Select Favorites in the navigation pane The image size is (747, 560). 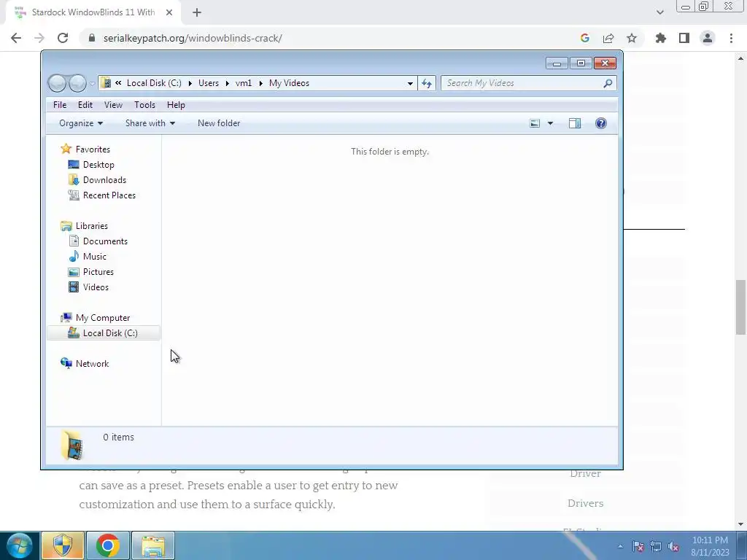pos(93,149)
